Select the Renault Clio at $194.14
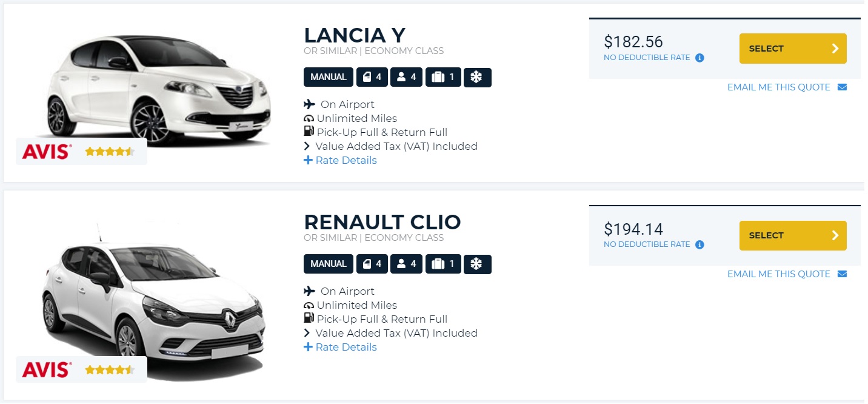This screenshot has height=404, width=868. (x=793, y=235)
